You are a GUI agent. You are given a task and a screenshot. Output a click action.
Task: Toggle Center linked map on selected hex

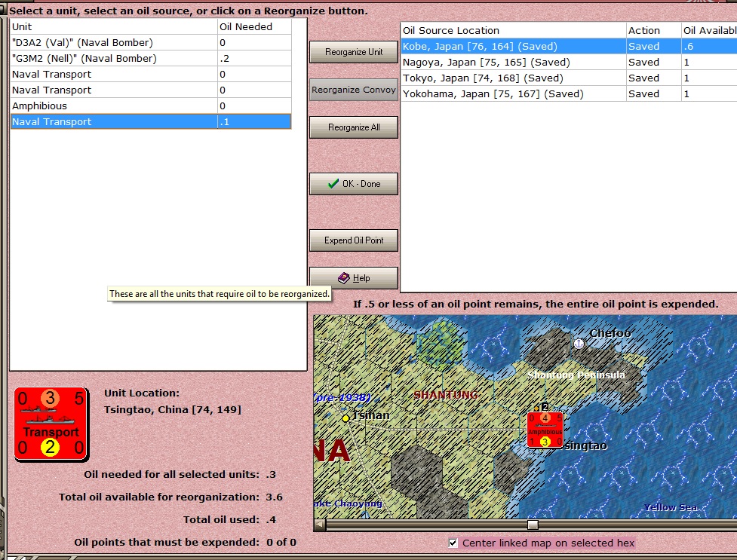click(453, 543)
